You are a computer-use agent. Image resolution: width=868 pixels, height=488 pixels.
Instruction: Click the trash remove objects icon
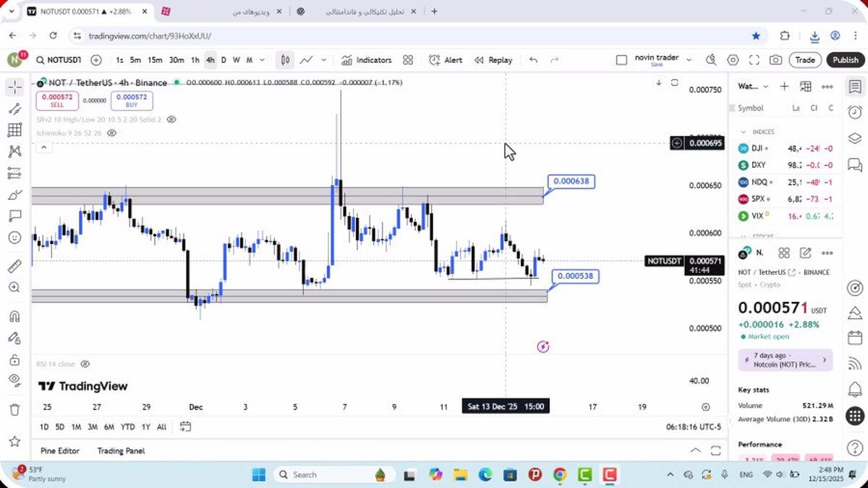pos(14,410)
